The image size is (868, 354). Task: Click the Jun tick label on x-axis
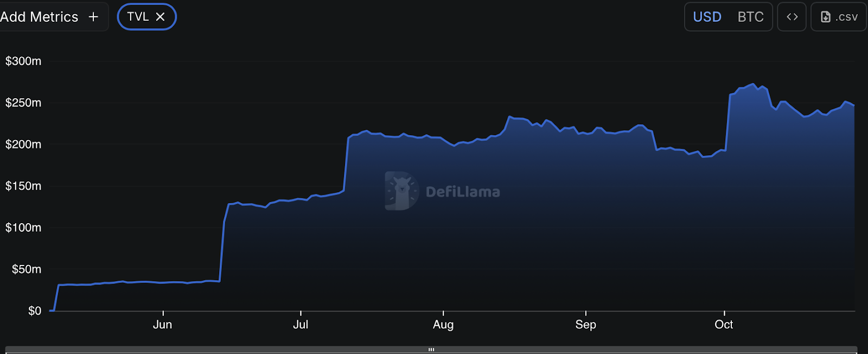tap(162, 325)
